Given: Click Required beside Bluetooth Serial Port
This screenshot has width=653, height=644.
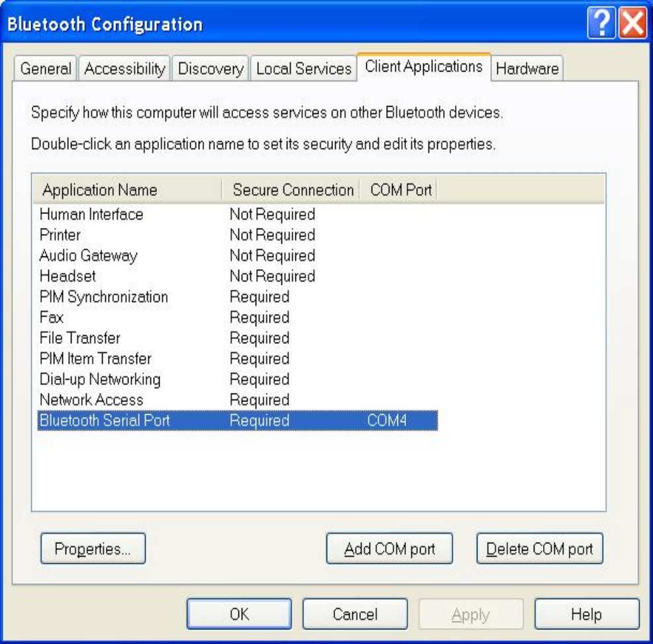Looking at the screenshot, I should pyautogui.click(x=260, y=420).
